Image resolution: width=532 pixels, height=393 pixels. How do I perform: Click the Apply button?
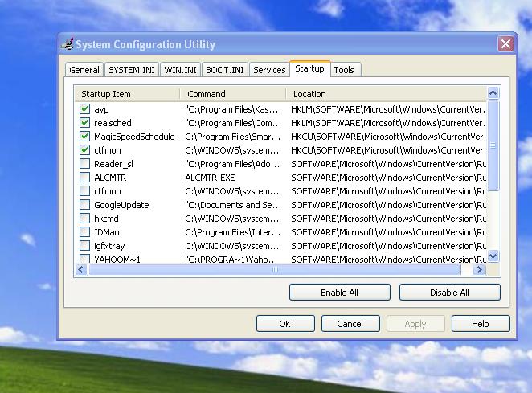(x=415, y=324)
